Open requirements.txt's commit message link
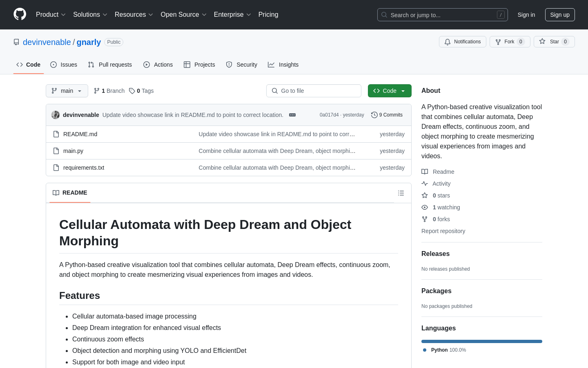 click(x=277, y=168)
